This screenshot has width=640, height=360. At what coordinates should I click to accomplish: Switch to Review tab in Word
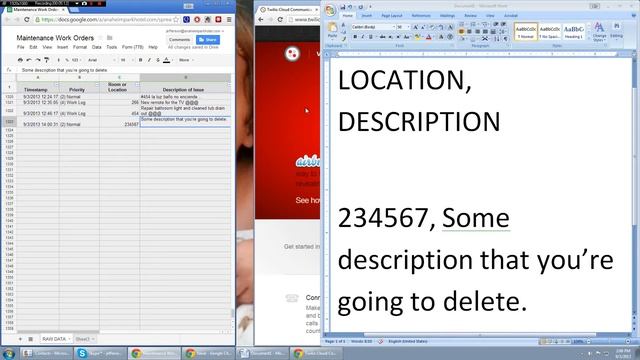[x=470, y=16]
